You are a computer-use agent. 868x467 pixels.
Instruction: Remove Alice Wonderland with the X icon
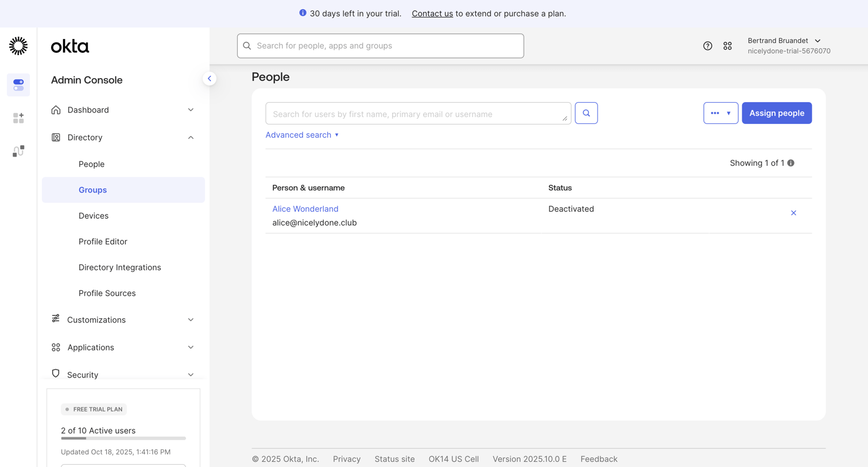point(793,213)
